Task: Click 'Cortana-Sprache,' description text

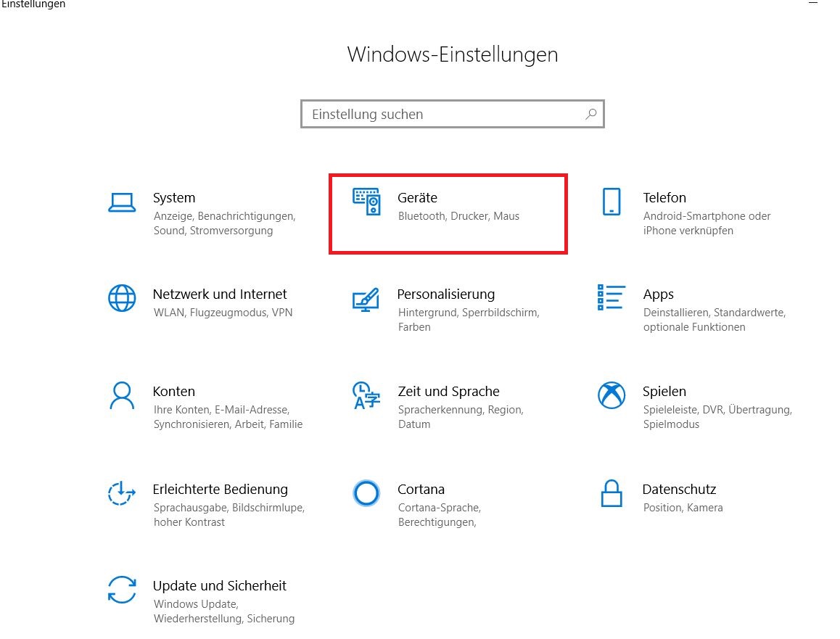Action: (x=440, y=507)
